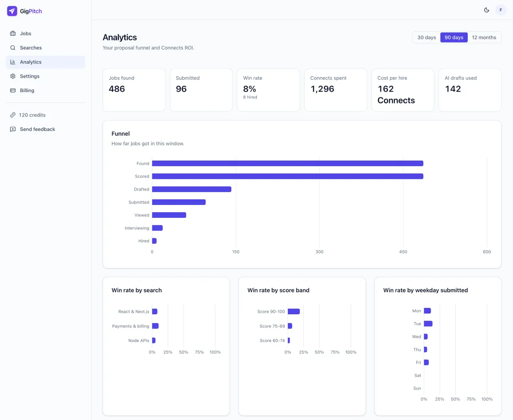The image size is (513, 420).
Task: Click the Settings gear icon
Action: coord(13,76)
